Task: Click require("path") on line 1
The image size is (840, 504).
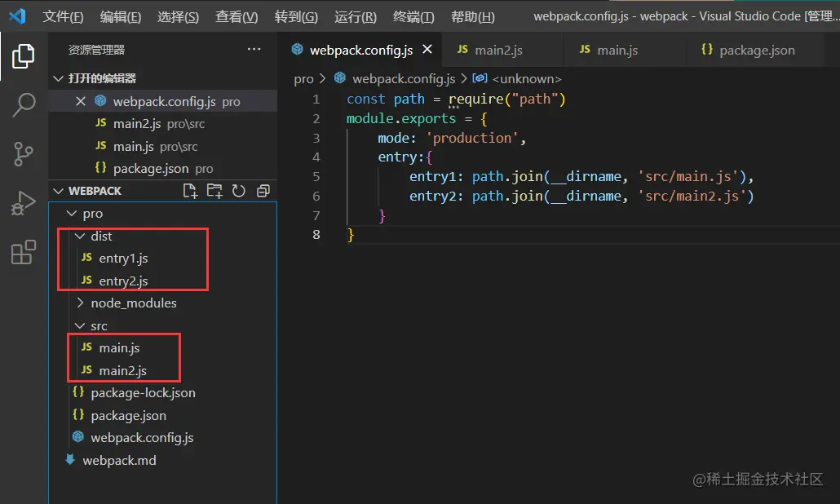Action: pyautogui.click(x=506, y=99)
